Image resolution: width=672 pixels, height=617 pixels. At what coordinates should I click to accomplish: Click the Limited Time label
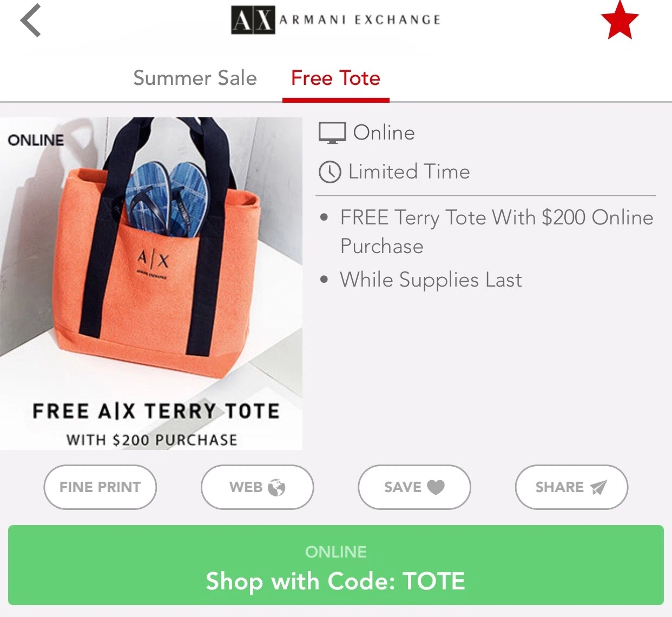tap(409, 172)
